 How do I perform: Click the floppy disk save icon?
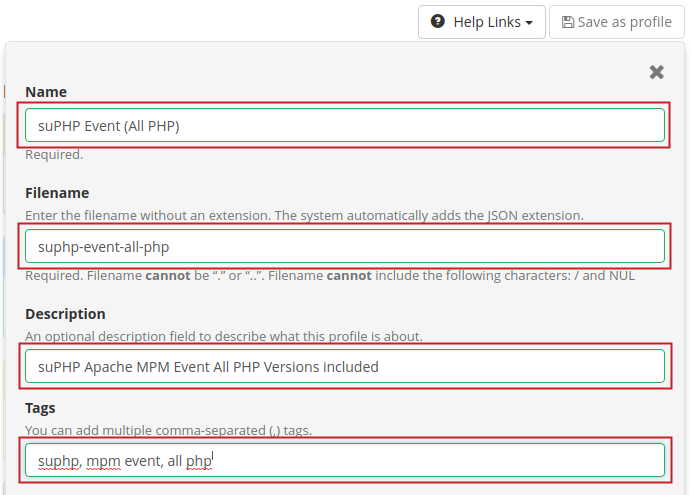click(x=568, y=21)
